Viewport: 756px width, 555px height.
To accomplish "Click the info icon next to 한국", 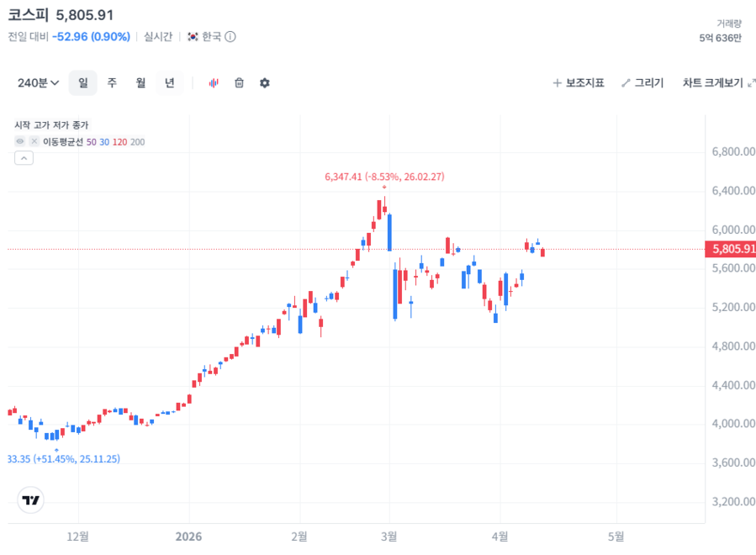I will (230, 36).
